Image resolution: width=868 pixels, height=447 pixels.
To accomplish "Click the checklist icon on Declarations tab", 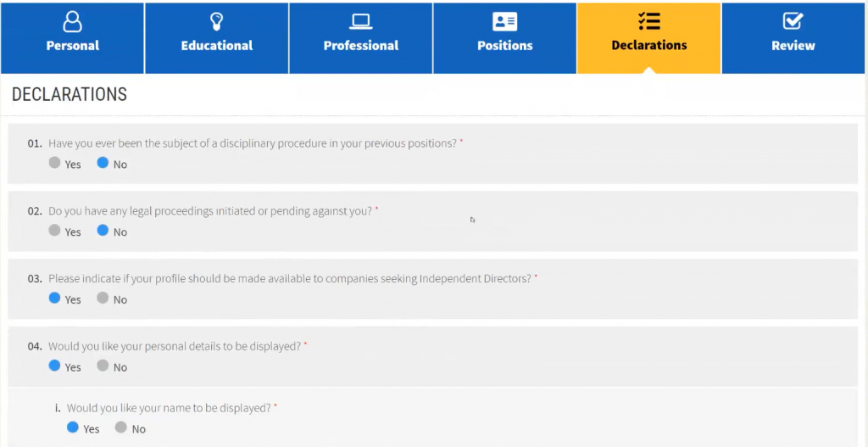I will (x=649, y=22).
